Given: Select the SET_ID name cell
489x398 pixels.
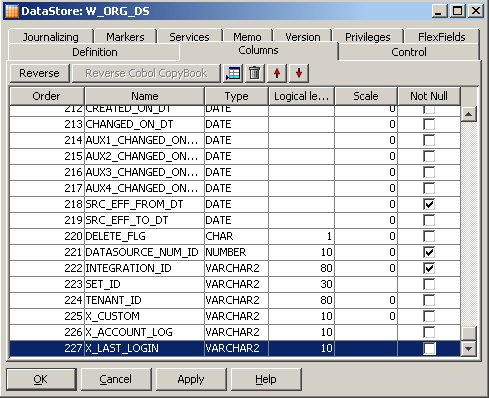Looking at the screenshot, I should (144, 284).
